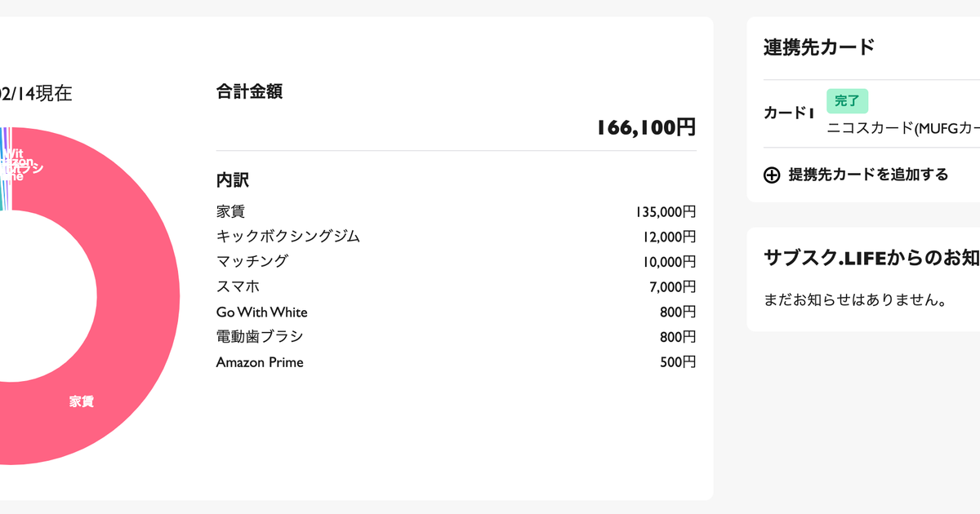980x514 pixels.
Task: Click the 家賃 label on the chart
Action: point(81,401)
